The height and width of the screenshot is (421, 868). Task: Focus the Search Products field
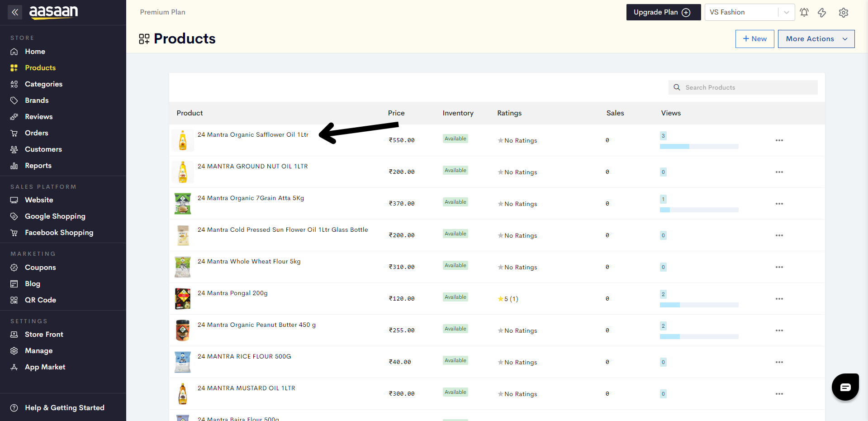743,87
